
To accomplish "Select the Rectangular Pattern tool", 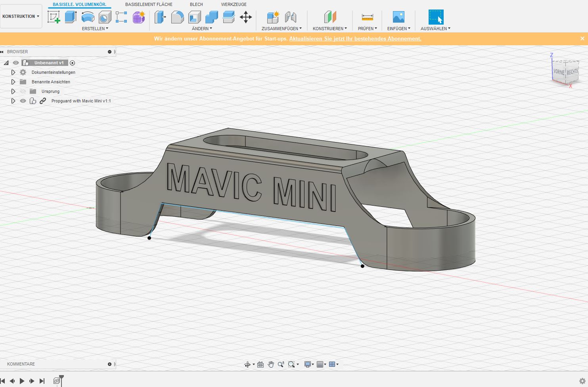I will coord(121,17).
